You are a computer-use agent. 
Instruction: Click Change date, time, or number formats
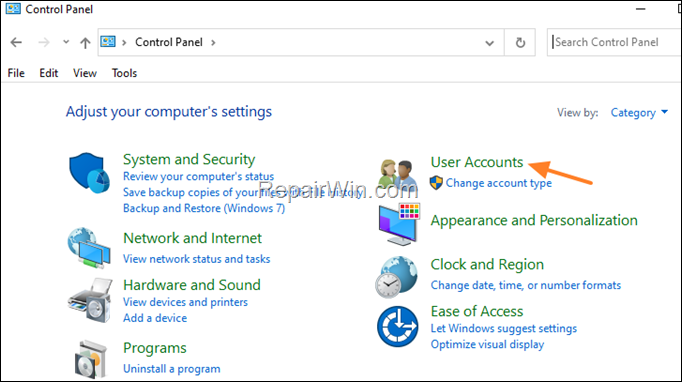pyautogui.click(x=526, y=285)
